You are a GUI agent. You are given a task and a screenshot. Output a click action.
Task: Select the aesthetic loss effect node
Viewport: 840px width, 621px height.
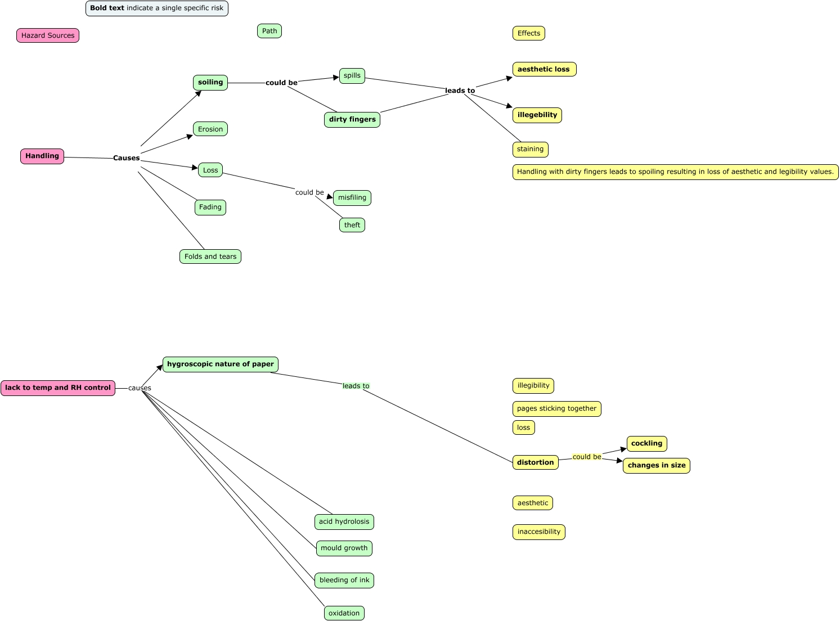pyautogui.click(x=544, y=69)
